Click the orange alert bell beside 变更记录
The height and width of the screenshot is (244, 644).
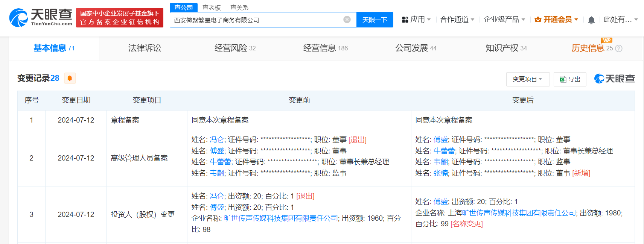coord(70,78)
